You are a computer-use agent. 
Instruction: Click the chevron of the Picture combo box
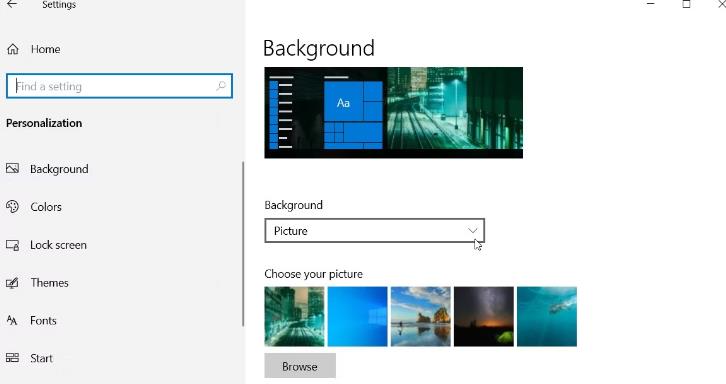472,231
